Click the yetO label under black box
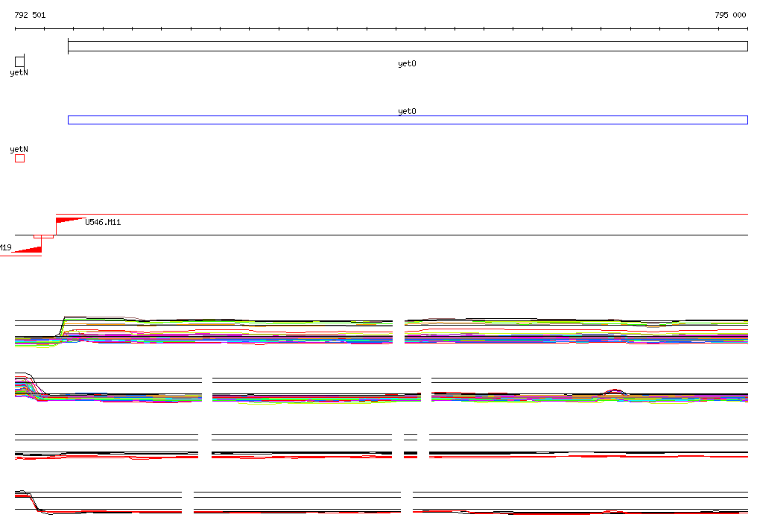The height and width of the screenshot is (532, 763). [x=407, y=64]
